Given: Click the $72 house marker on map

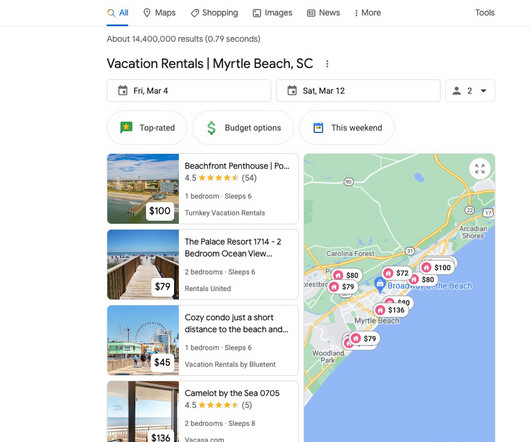Looking at the screenshot, I should (397, 273).
